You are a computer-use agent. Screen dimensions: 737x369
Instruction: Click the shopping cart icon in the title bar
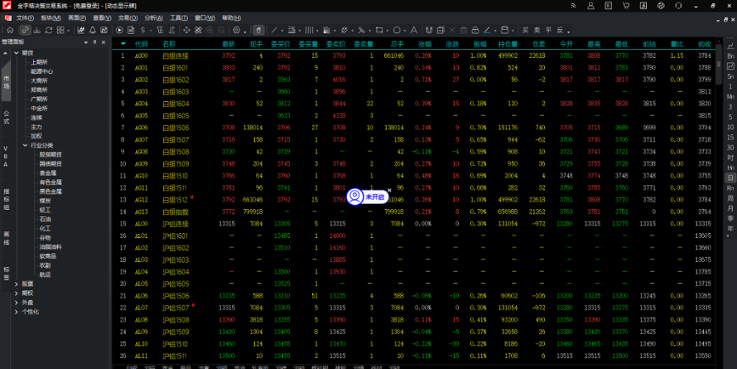(626, 6)
